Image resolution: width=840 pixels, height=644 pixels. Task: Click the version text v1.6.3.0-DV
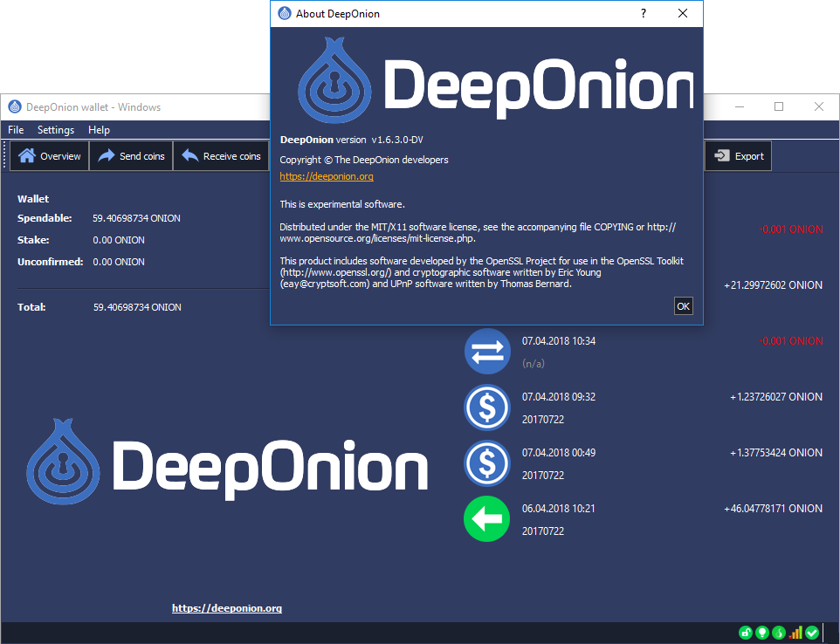point(397,140)
